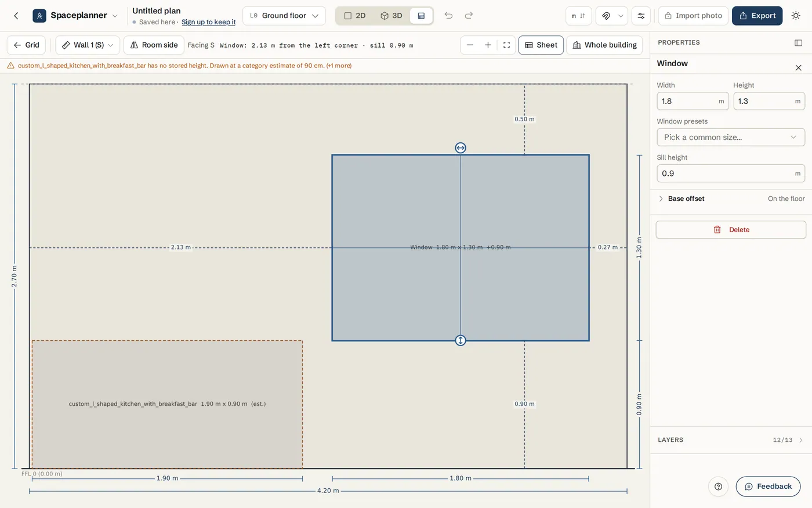The height and width of the screenshot is (508, 812).
Task: Click the Export button
Action: click(757, 16)
